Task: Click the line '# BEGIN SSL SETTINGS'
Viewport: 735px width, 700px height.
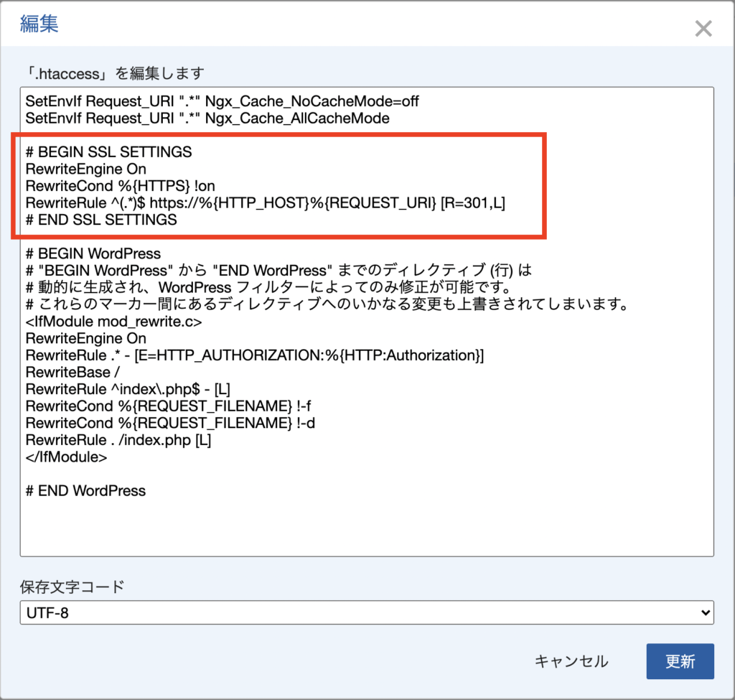Action: 109,152
